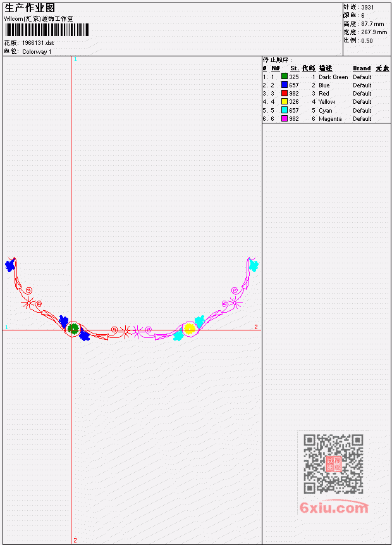The image size is (392, 545).
Task: Click the Yellow description text
Action: [327, 102]
